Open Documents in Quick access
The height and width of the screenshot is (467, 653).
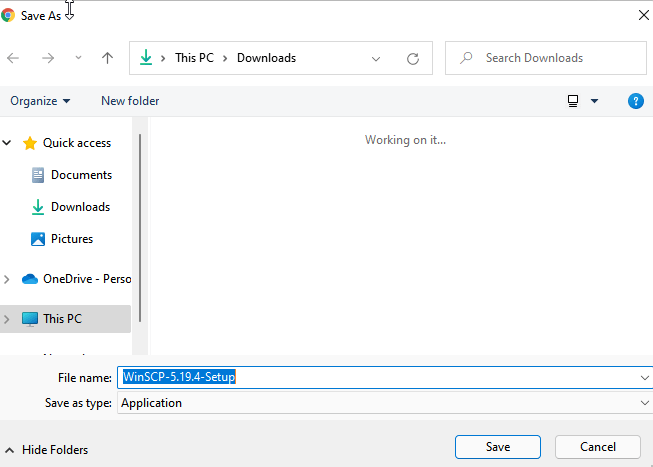click(81, 175)
